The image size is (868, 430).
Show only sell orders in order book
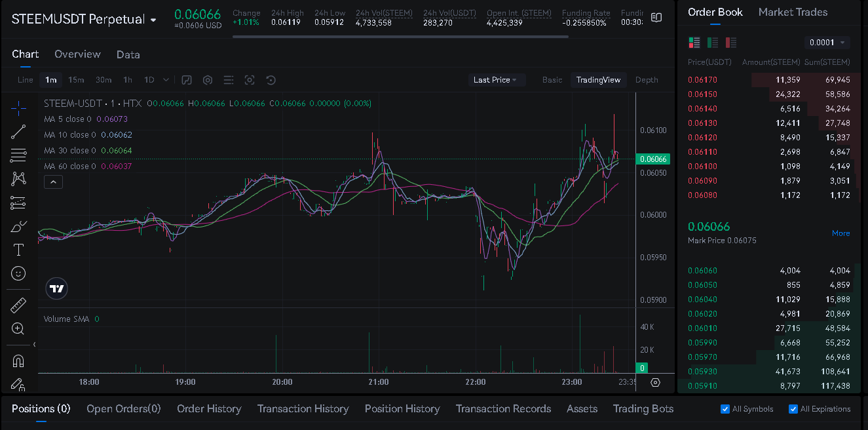pos(731,43)
